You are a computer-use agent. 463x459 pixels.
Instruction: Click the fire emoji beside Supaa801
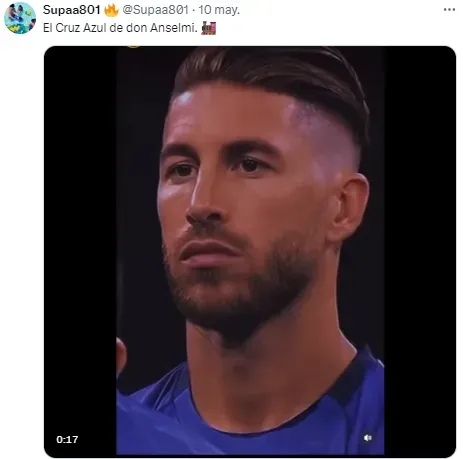pos(111,10)
